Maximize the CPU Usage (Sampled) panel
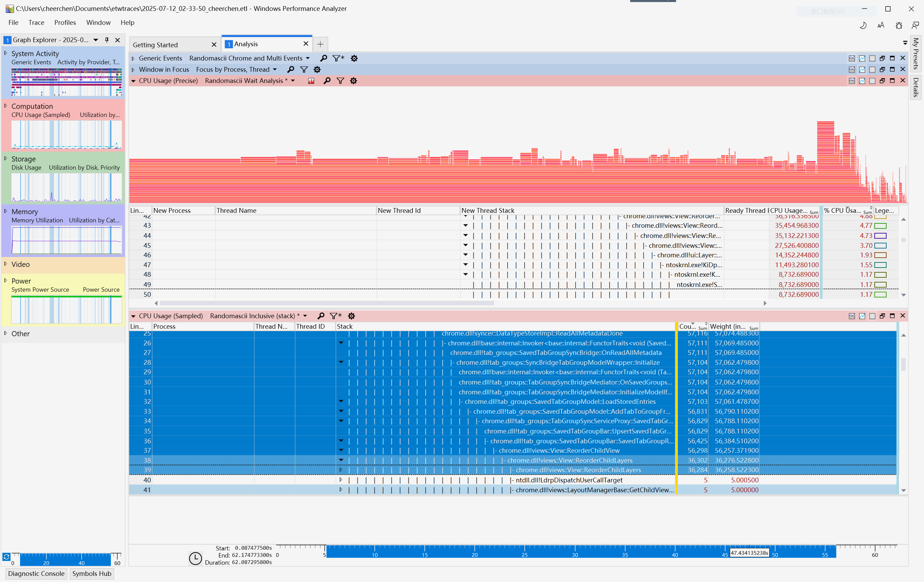Viewport: 924px width, 582px height. point(892,316)
